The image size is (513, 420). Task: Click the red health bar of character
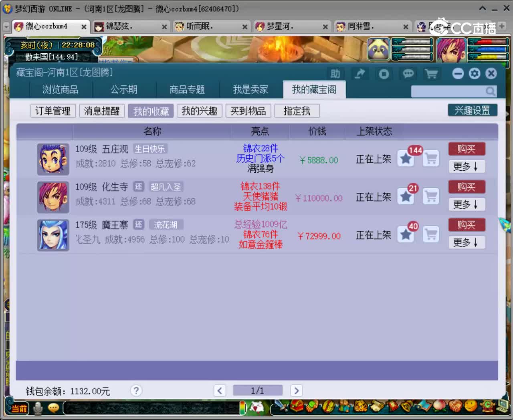pyautogui.click(x=487, y=42)
